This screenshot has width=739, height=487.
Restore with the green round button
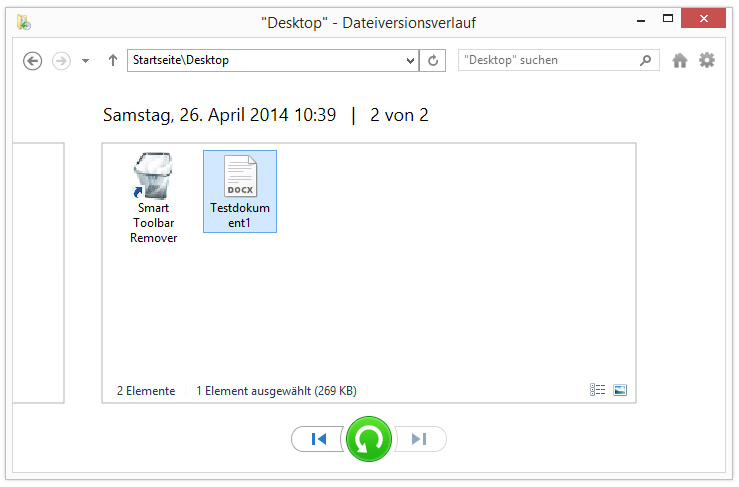369,439
